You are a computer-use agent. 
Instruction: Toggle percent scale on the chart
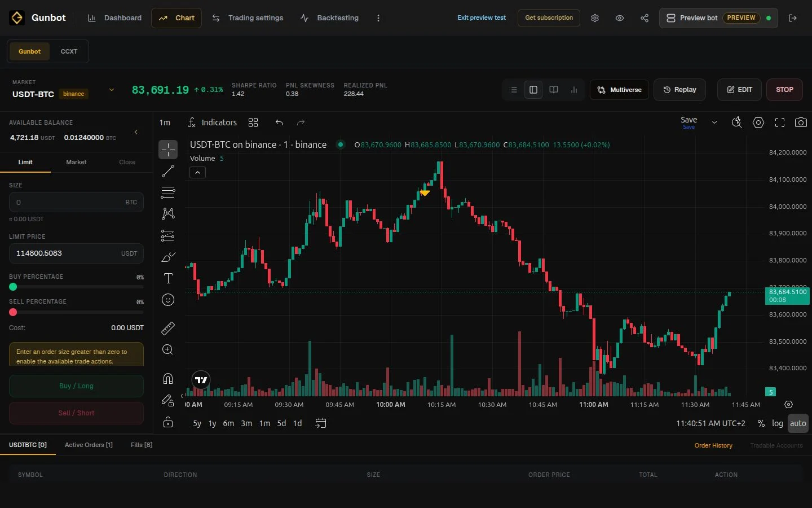click(761, 423)
